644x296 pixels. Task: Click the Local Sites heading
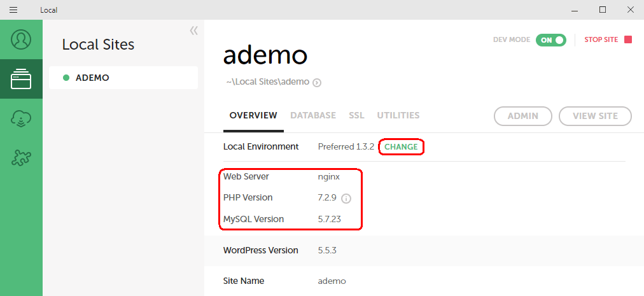(x=98, y=45)
